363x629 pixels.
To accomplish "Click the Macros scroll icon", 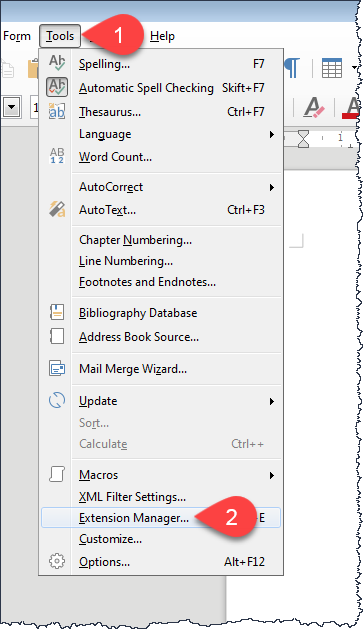I will click(x=57, y=474).
